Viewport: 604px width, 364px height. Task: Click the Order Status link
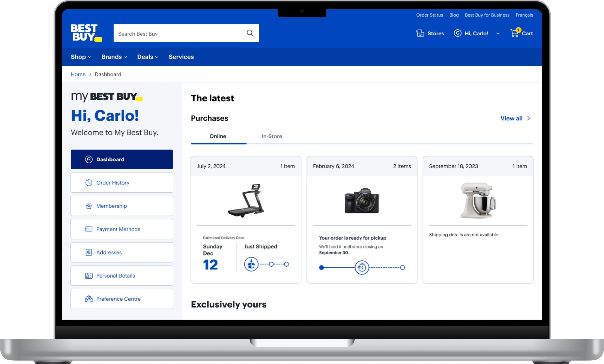429,15
